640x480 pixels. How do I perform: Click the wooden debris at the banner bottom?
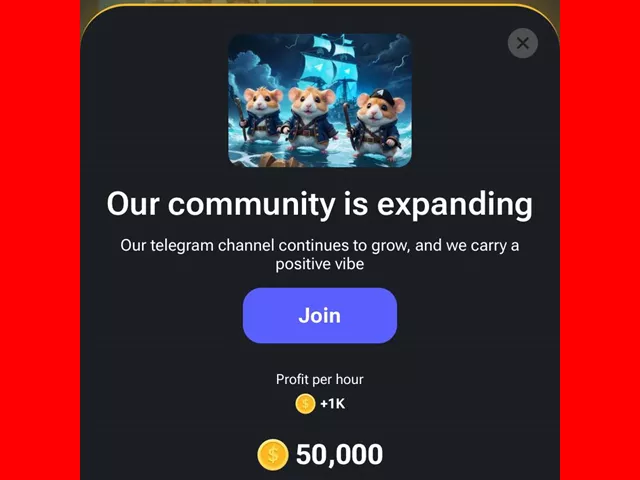(280, 160)
